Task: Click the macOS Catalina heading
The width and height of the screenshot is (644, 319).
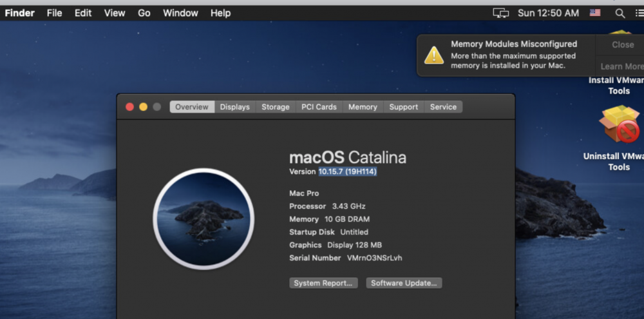Action: 348,158
